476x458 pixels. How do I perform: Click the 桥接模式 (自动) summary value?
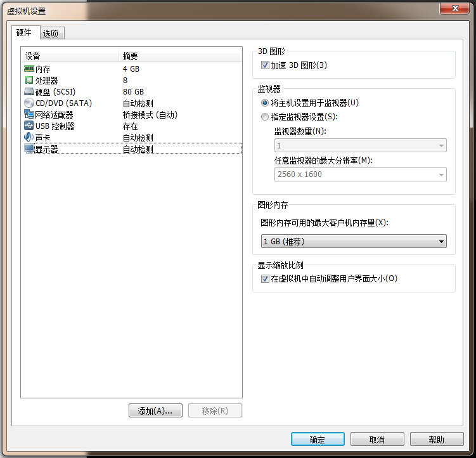[x=150, y=115]
